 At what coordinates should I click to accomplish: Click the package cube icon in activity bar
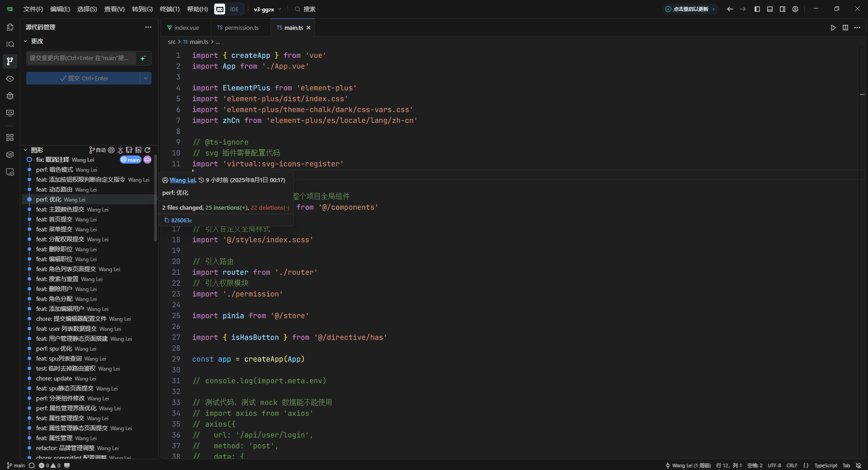tap(10, 155)
